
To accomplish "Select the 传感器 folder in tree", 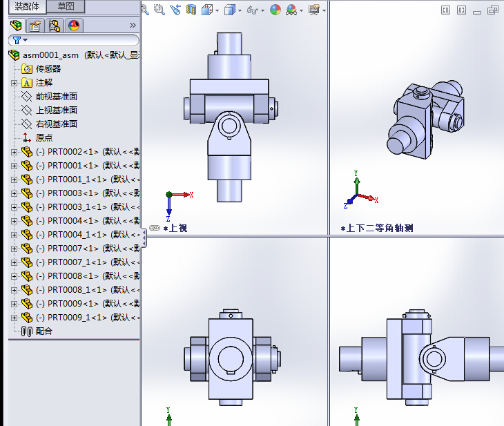I will (x=48, y=69).
